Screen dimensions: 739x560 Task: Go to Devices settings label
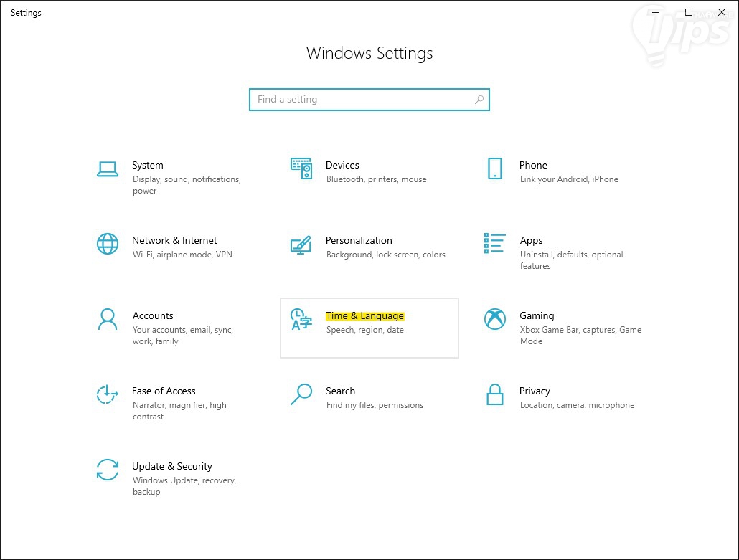pos(342,166)
